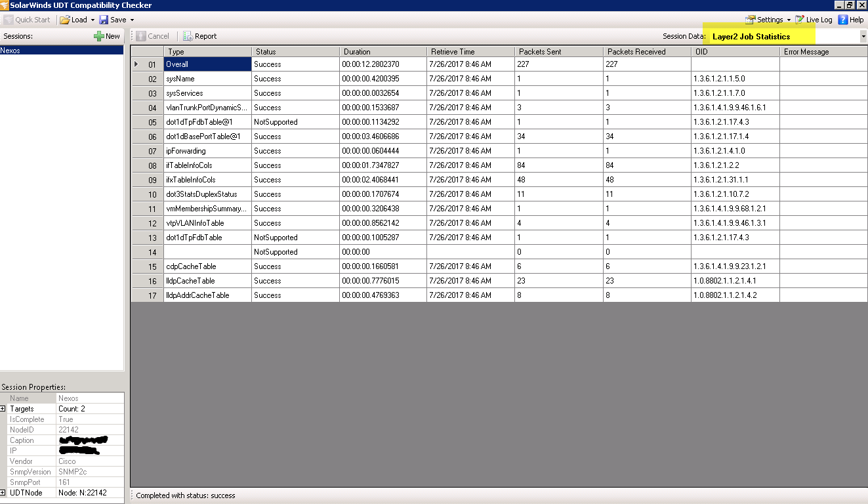The width and height of the screenshot is (868, 504).
Task: Click the Report icon
Action: (188, 36)
